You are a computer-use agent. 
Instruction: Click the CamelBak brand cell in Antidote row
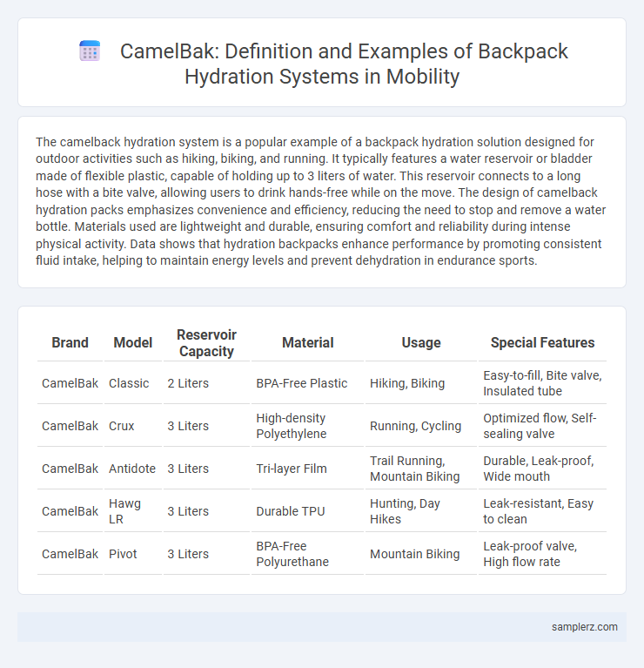coord(70,469)
